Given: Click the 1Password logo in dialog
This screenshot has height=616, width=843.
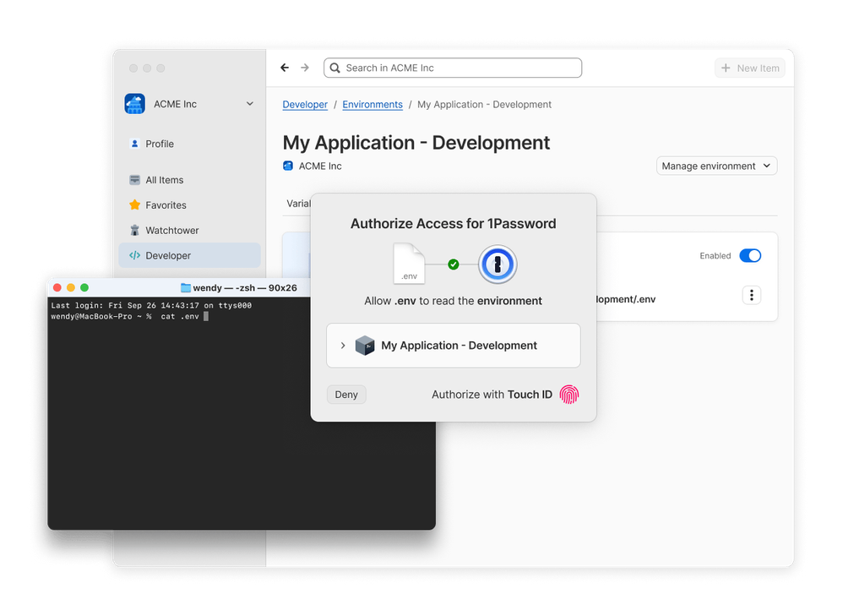Looking at the screenshot, I should [x=498, y=264].
